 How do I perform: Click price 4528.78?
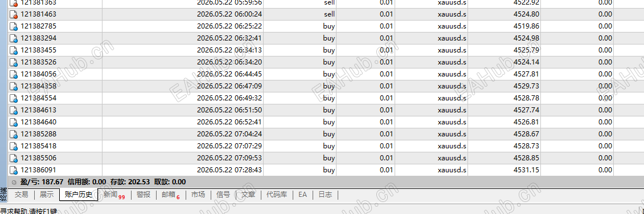click(x=526, y=98)
